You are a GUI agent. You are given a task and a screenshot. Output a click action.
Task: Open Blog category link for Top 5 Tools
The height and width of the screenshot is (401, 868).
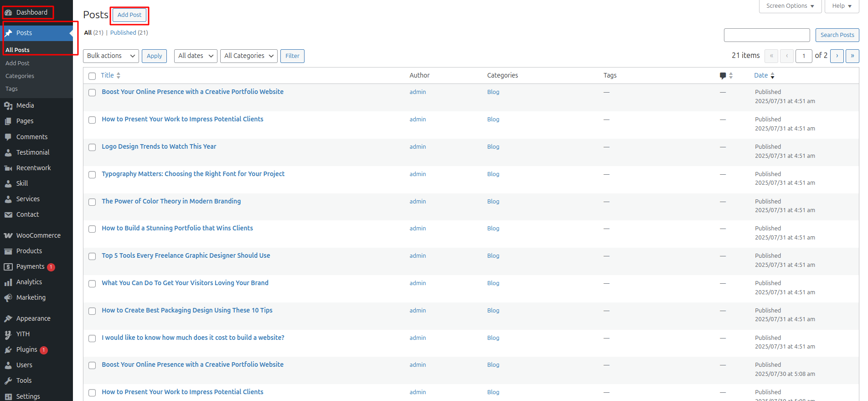(493, 255)
